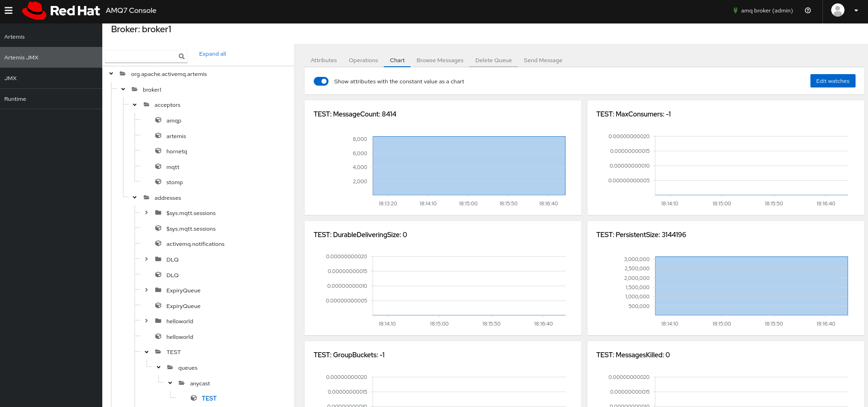This screenshot has height=407, width=868.
Task: Click the help question mark icon
Action: 808,11
